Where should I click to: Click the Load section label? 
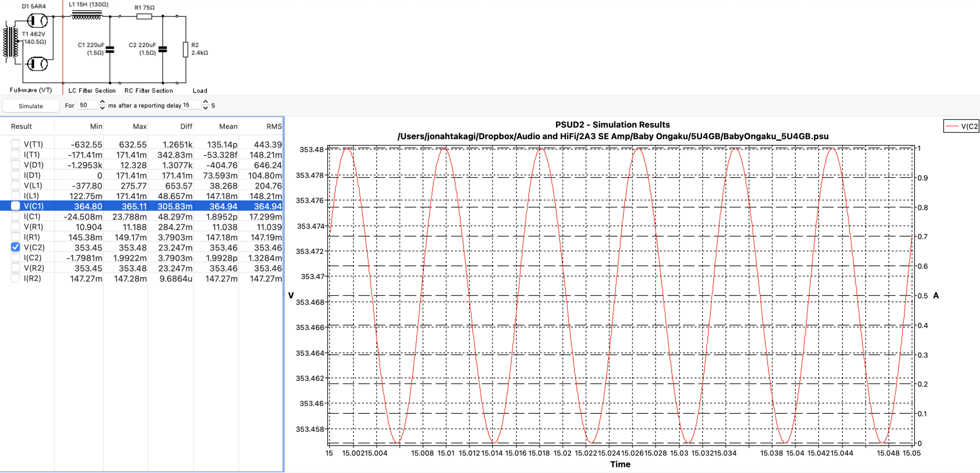[200, 90]
